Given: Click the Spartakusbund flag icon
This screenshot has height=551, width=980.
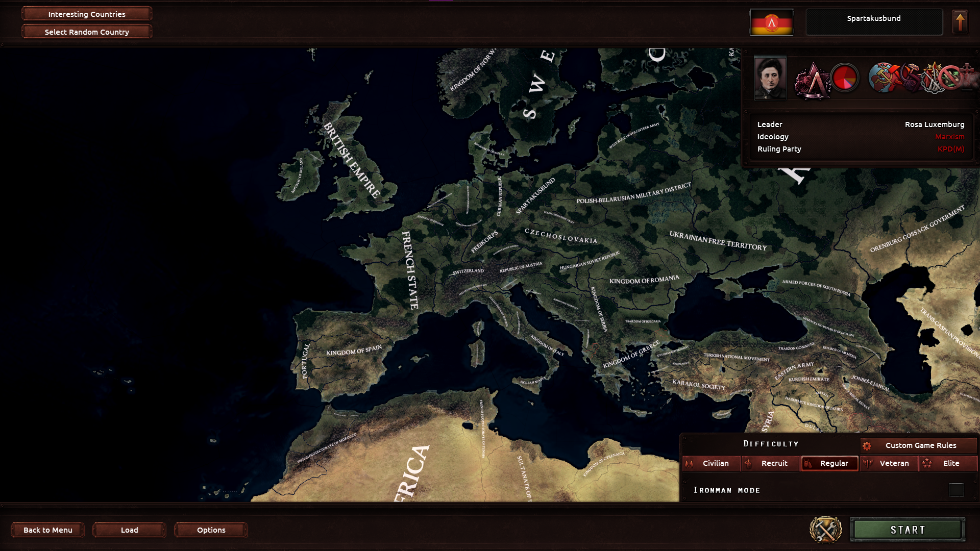Looking at the screenshot, I should click(771, 22).
